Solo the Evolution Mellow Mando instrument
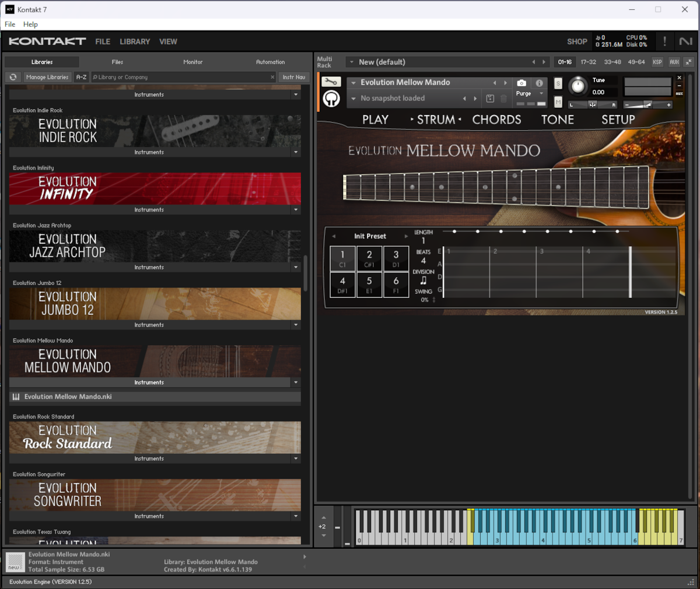 pyautogui.click(x=558, y=83)
